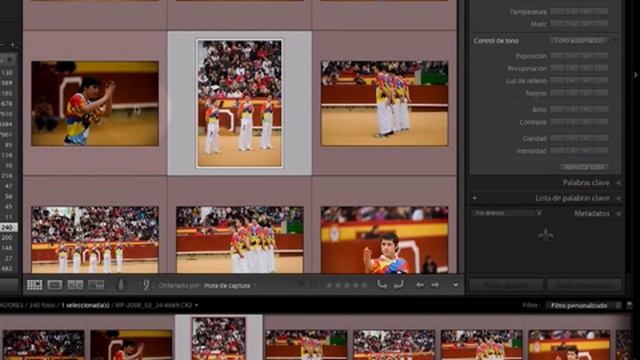The height and width of the screenshot is (360, 640).
Task: Select folder row with count 216
Action: click(x=9, y=176)
